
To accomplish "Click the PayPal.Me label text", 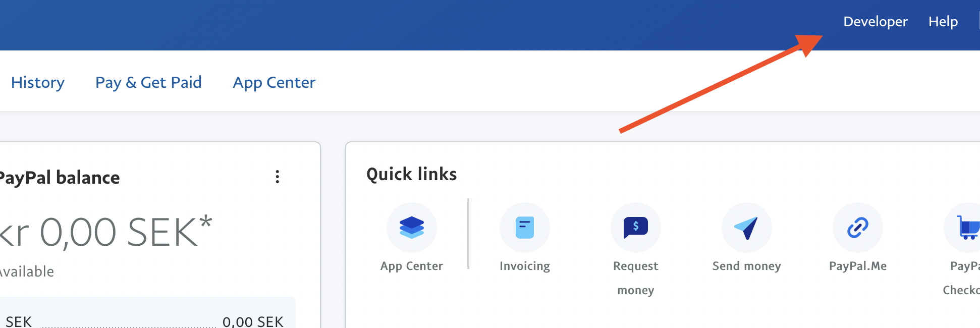I will [x=857, y=266].
